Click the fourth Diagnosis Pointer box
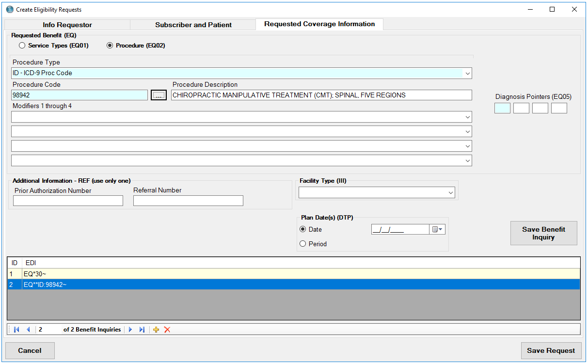 coord(559,108)
